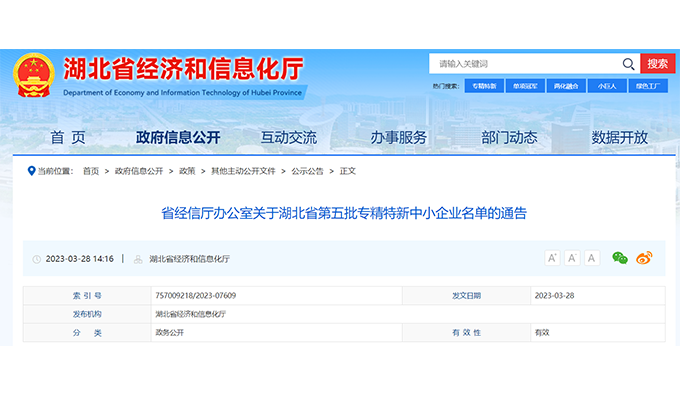Click the 发布机构 label cell
Viewport: 680px width, 395px height.
[87, 314]
